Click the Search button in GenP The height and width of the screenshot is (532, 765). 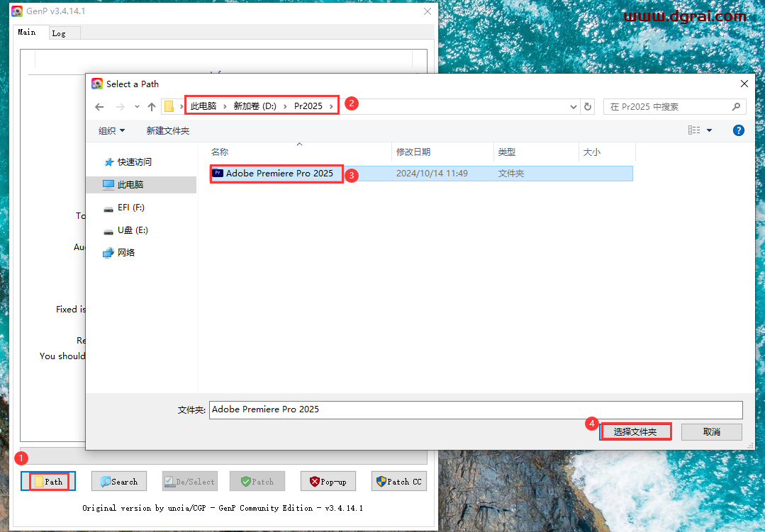118,481
